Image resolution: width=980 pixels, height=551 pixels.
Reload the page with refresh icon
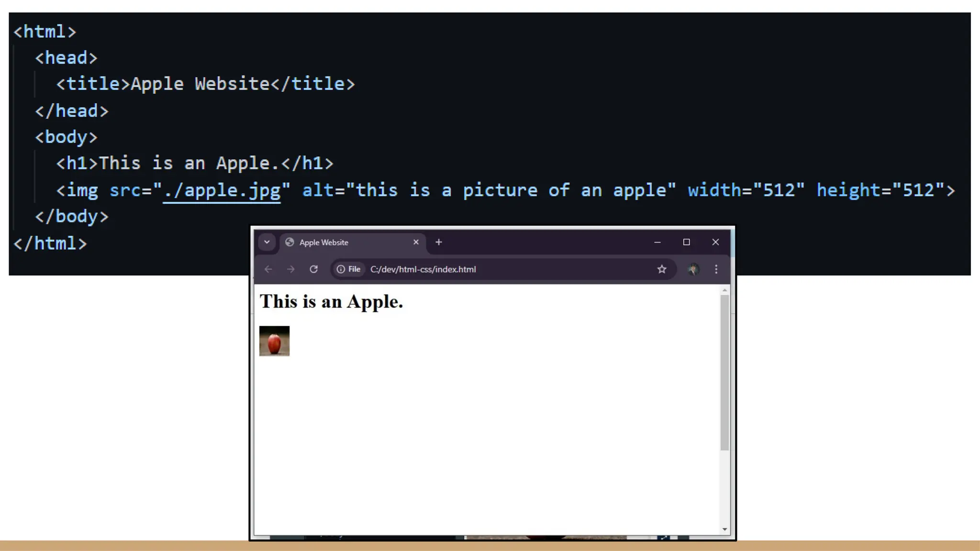pos(314,269)
